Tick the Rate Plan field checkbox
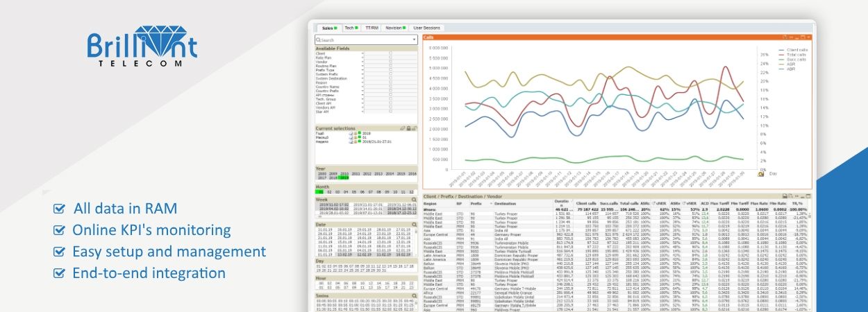 pyautogui.click(x=390, y=58)
